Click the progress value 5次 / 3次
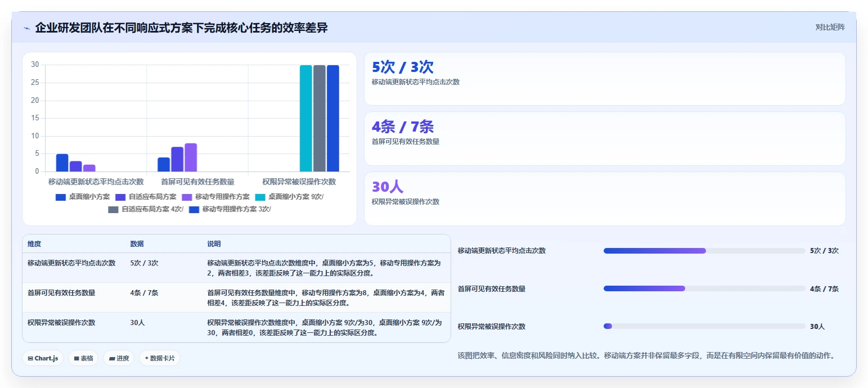Viewport: 868px width, 388px height. tap(824, 251)
